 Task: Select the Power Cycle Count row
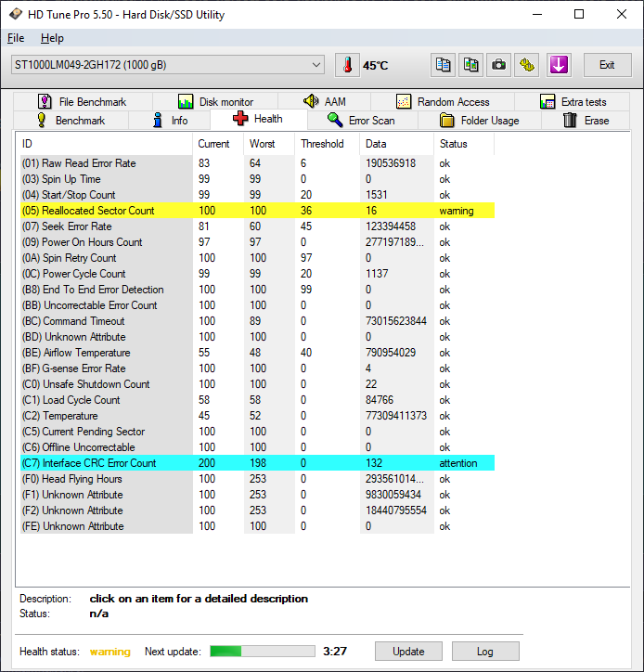coord(258,274)
